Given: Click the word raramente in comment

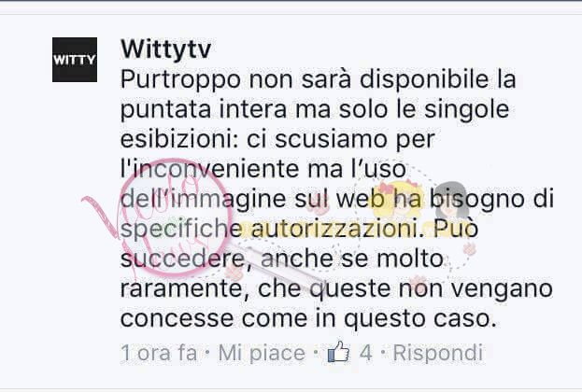Looking at the screenshot, I should (184, 289).
